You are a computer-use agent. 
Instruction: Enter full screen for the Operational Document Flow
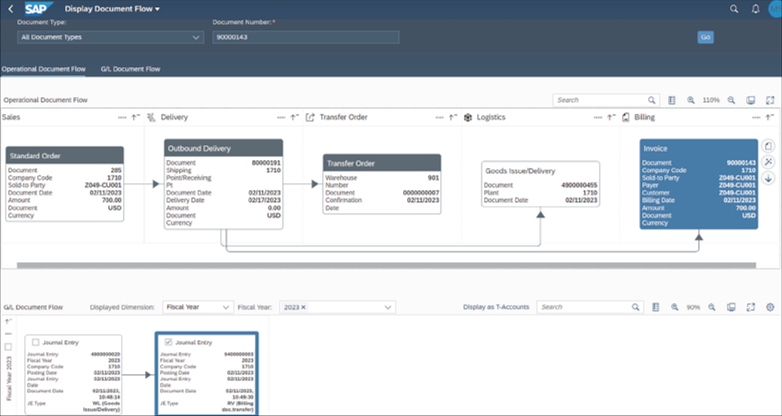[x=770, y=101]
